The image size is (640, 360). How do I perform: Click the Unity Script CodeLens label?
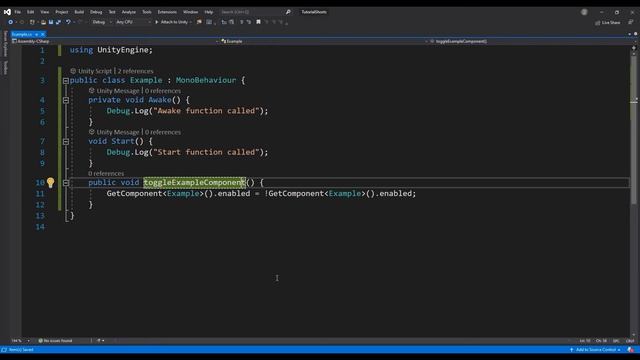coord(91,71)
